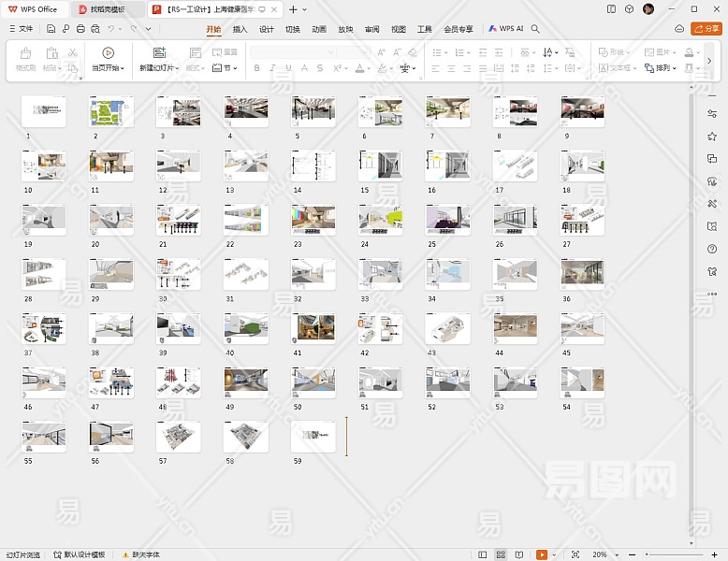Click the 新建幻灯片 new slide icon
This screenshot has width=728, height=561.
(159, 53)
